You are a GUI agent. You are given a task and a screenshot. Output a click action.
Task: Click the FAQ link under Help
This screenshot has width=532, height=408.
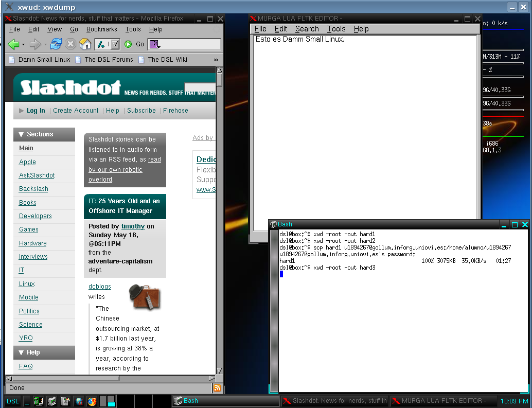[x=26, y=366]
